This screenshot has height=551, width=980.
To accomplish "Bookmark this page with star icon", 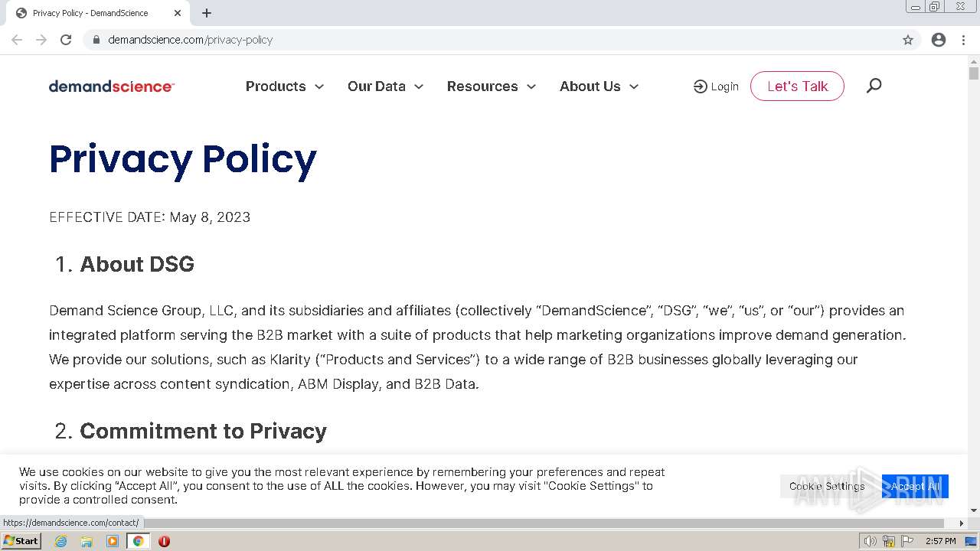I will click(908, 40).
